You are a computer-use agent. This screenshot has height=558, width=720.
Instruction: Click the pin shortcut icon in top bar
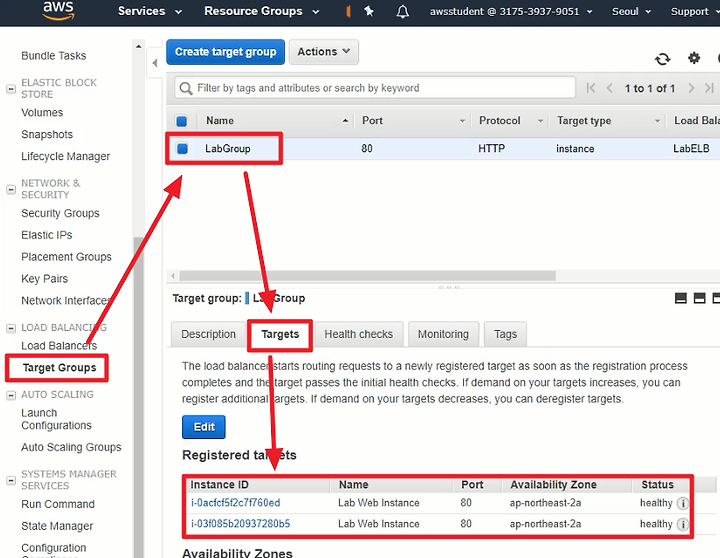coord(369,11)
